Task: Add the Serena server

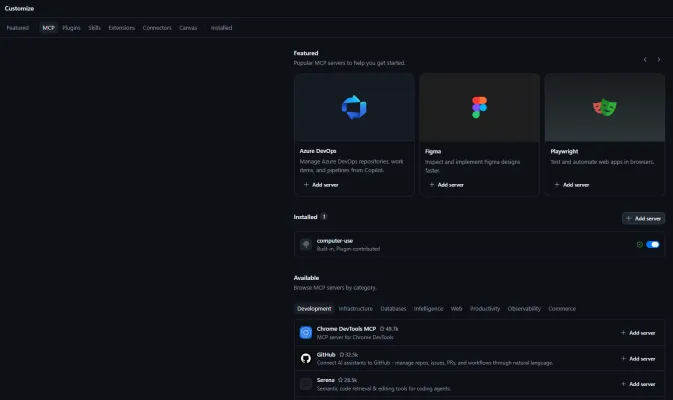Action: click(638, 384)
